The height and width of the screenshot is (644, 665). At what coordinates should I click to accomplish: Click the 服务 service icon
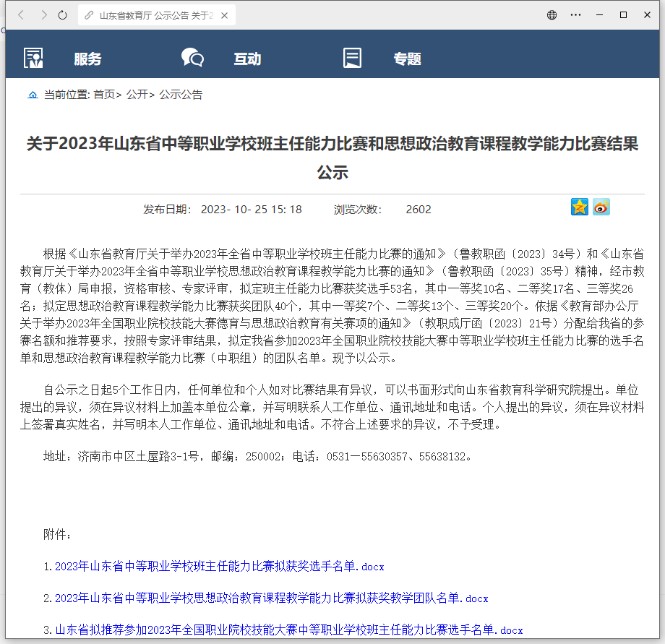point(33,58)
